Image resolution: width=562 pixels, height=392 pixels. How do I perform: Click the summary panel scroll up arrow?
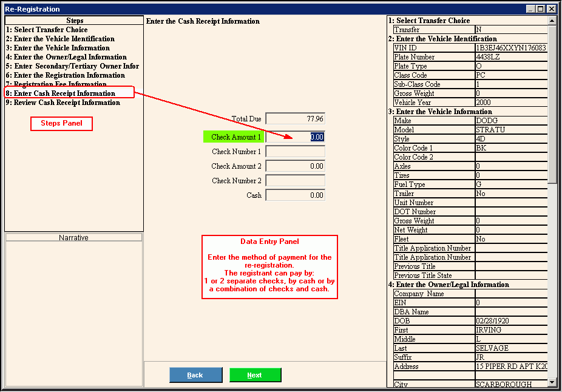pyautogui.click(x=552, y=21)
